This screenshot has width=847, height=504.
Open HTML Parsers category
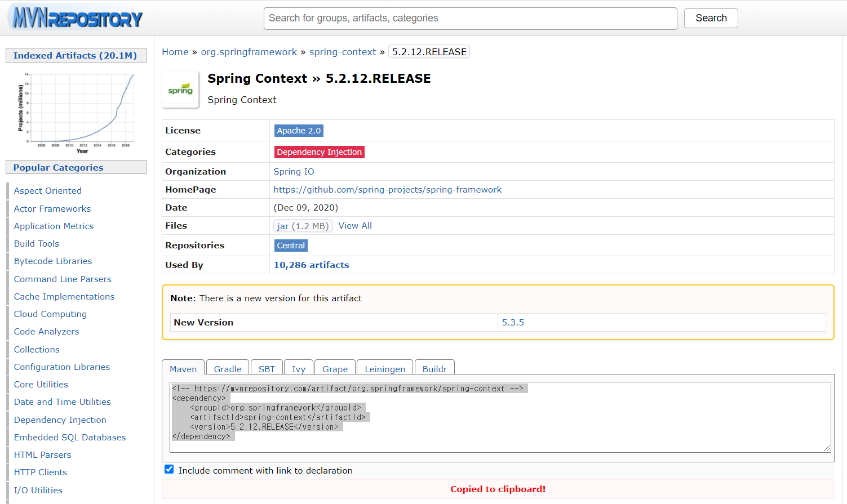point(43,455)
